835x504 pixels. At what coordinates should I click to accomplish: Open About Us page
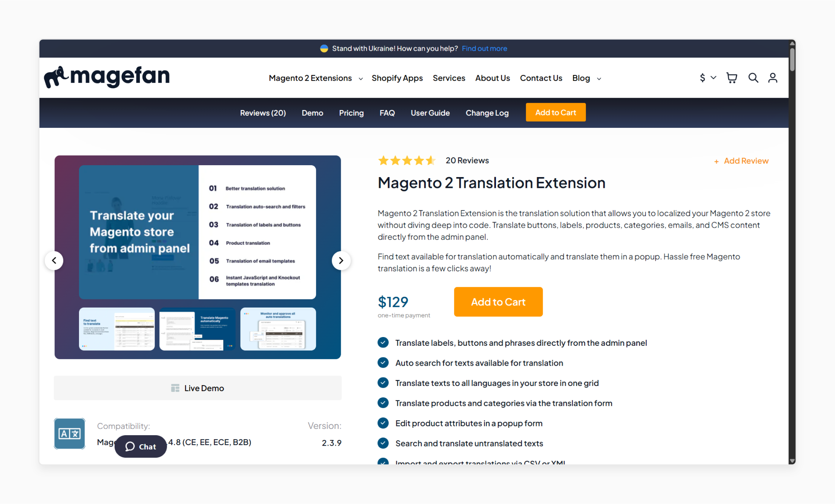[492, 78]
